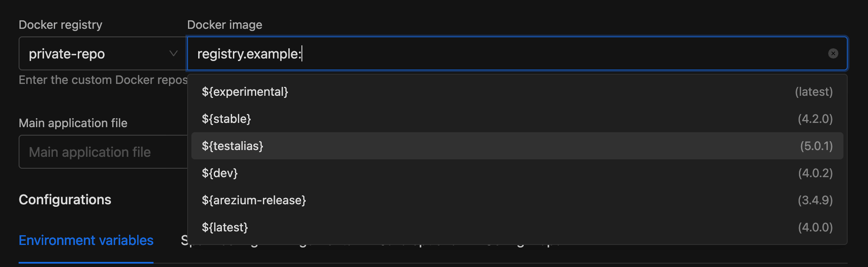
Task: Click the Docker registry help text
Action: [102, 80]
